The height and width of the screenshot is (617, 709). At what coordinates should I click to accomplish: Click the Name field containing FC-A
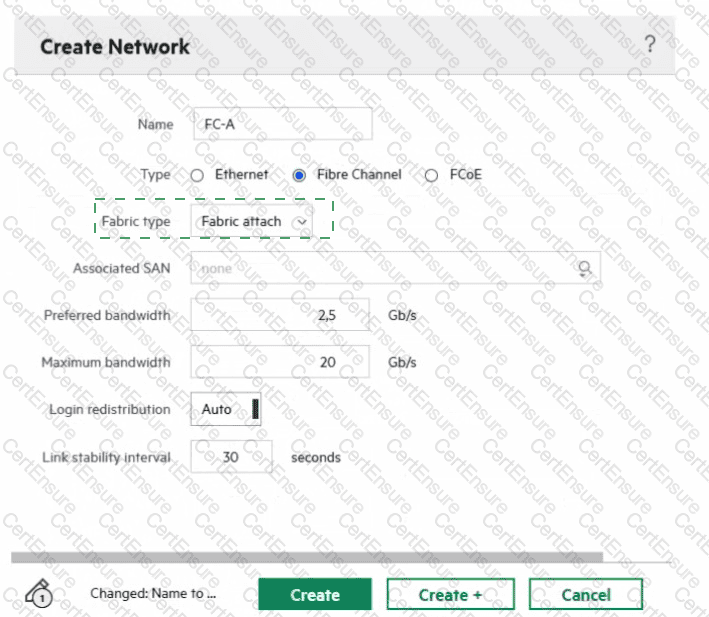281,126
